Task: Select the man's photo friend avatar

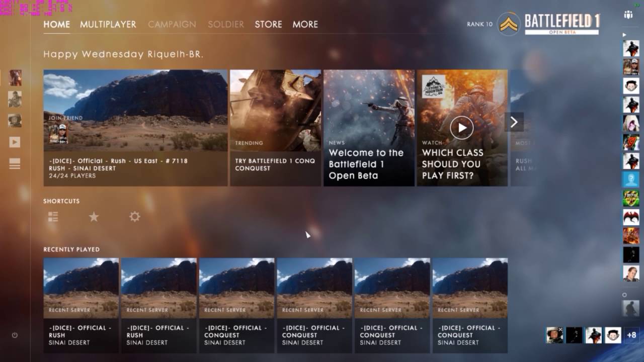Action: point(631,274)
